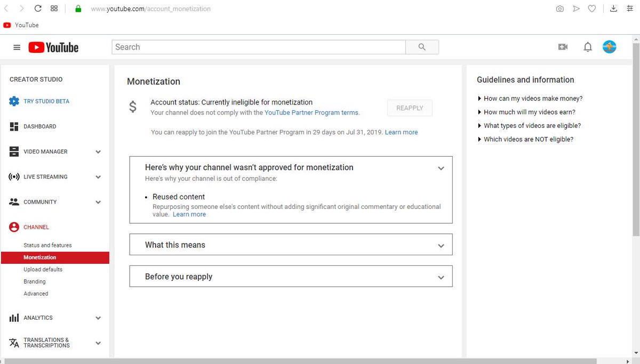Screen dimensions: 640x364
Task: Click the Translations & Transcriptions icon
Action: (14, 343)
